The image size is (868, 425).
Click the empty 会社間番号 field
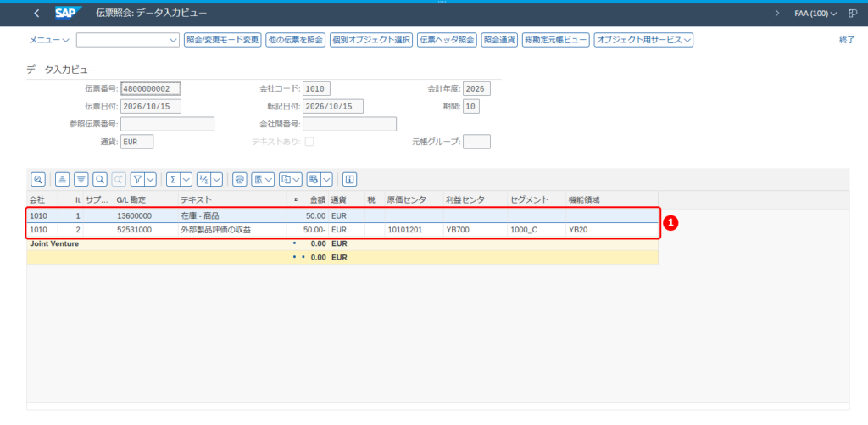[x=349, y=124]
